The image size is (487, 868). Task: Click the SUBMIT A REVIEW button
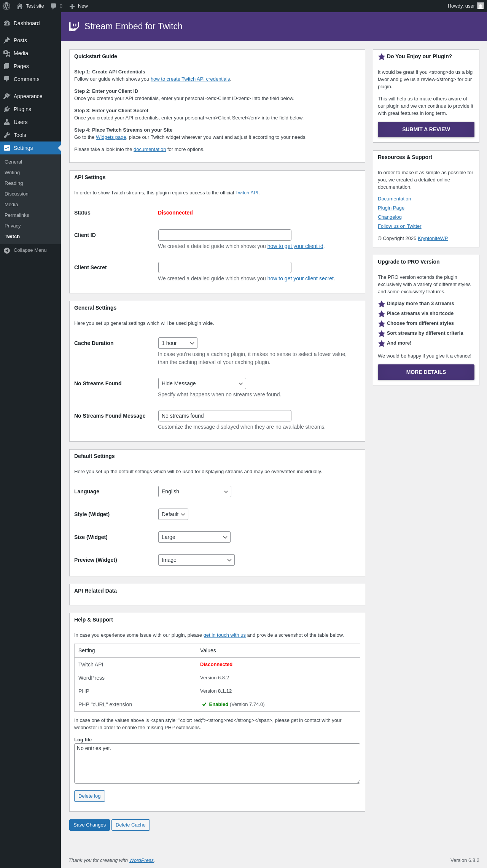[426, 129]
